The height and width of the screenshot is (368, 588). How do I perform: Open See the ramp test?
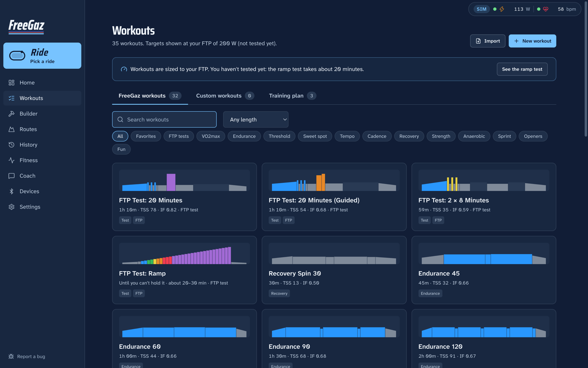(x=522, y=69)
